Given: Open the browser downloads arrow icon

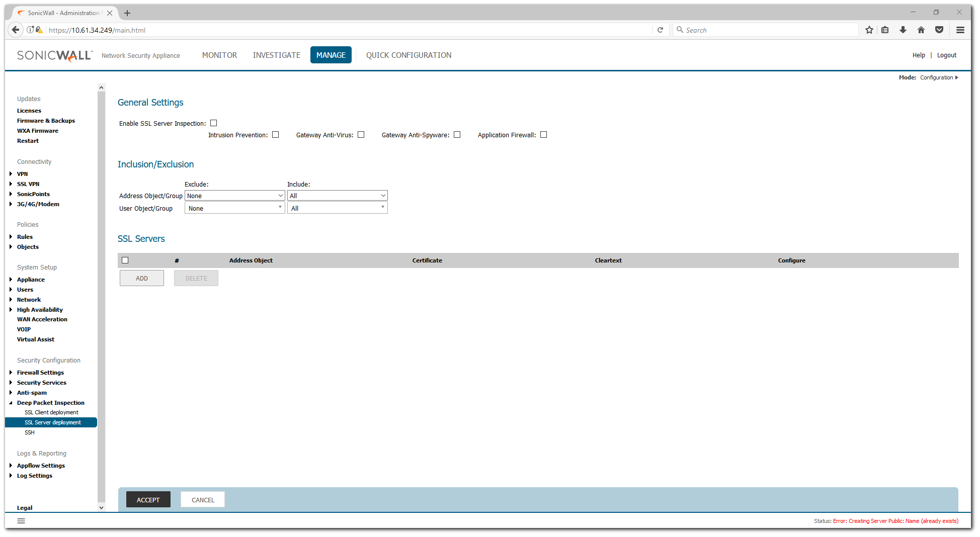Looking at the screenshot, I should 903,30.
